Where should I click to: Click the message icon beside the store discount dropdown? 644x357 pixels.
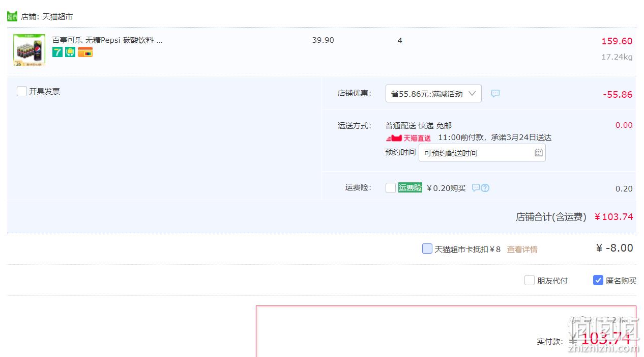click(x=495, y=94)
